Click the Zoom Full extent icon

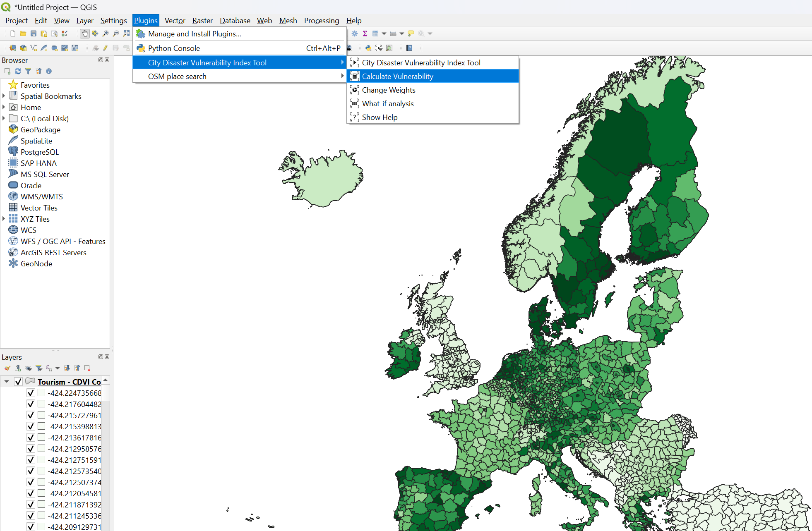tap(126, 33)
